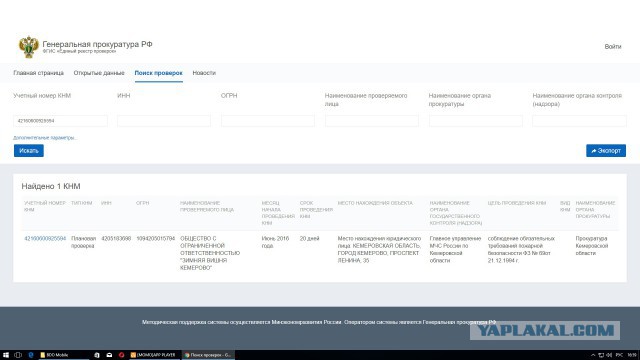Click the ТИП КНМ column header
The width and height of the screenshot is (640, 360).
pos(82,203)
